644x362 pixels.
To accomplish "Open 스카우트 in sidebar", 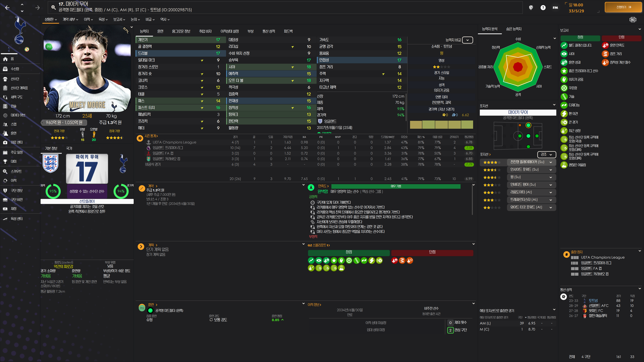I will click(16, 171).
